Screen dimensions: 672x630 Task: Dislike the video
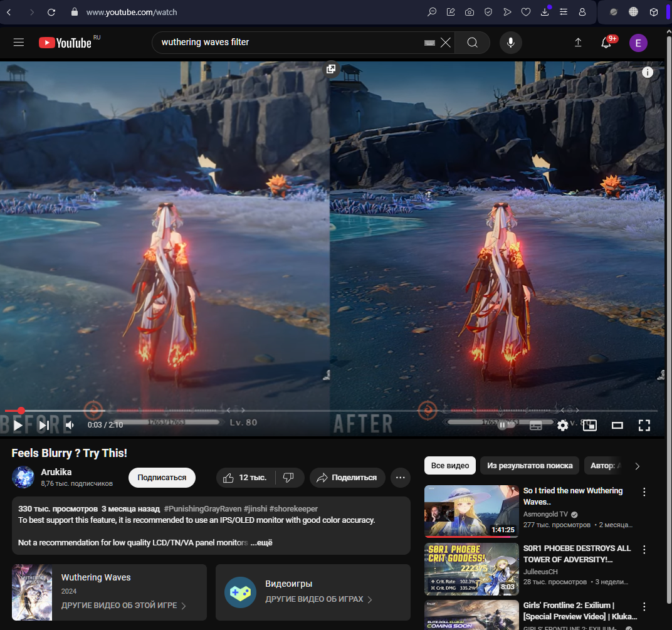click(289, 478)
